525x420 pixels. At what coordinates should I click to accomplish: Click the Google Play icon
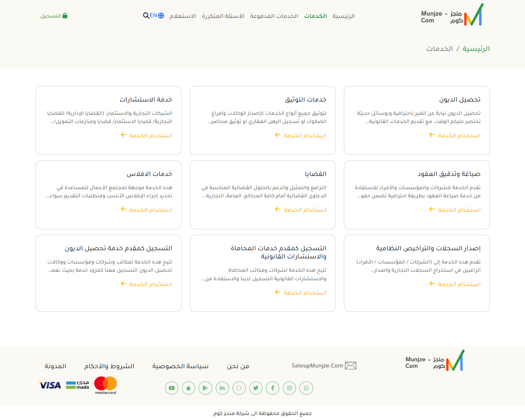205,388
